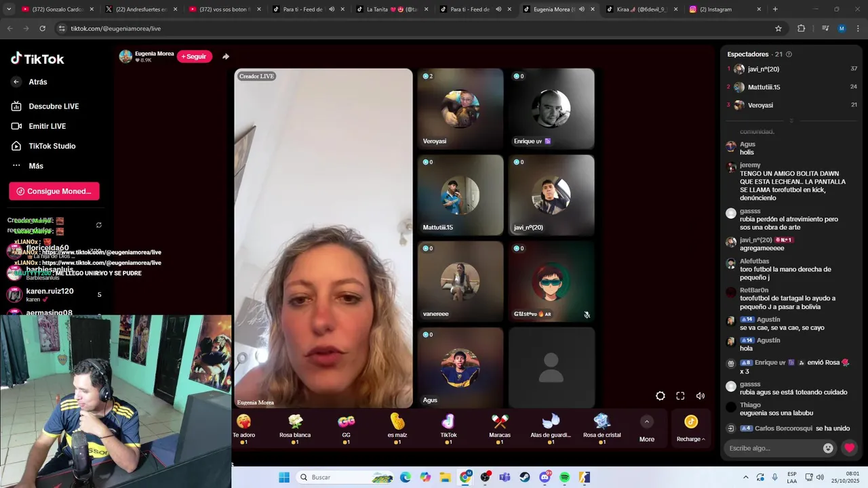Click the TikTok logo
The width and height of the screenshot is (868, 488).
point(37,59)
